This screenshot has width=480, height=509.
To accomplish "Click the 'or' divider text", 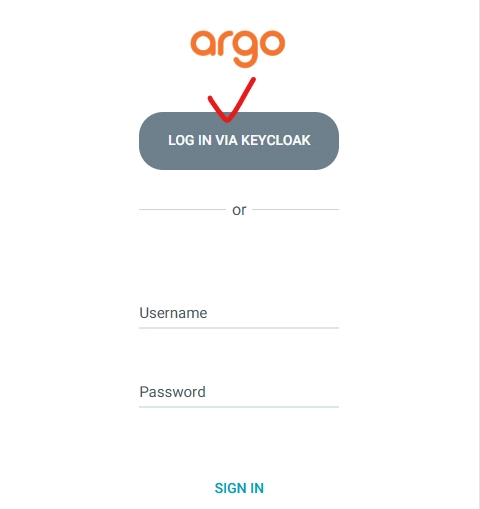I will pos(239,210).
